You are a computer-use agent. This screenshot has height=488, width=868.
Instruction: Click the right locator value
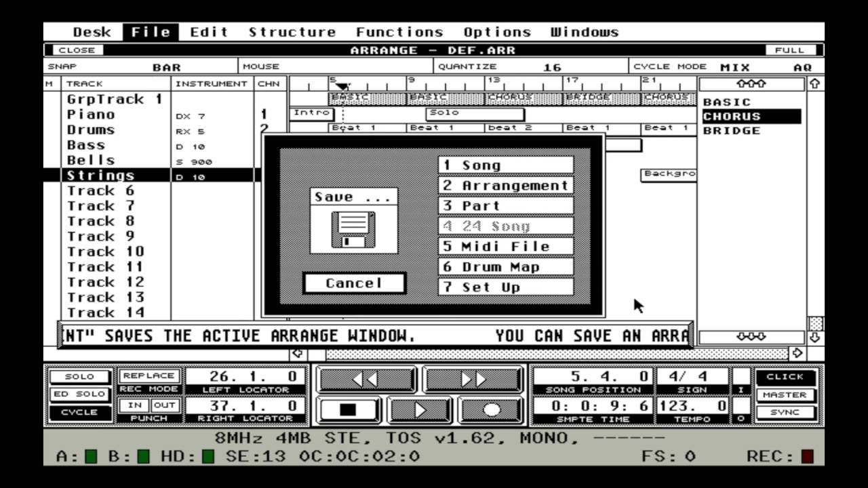point(245,405)
